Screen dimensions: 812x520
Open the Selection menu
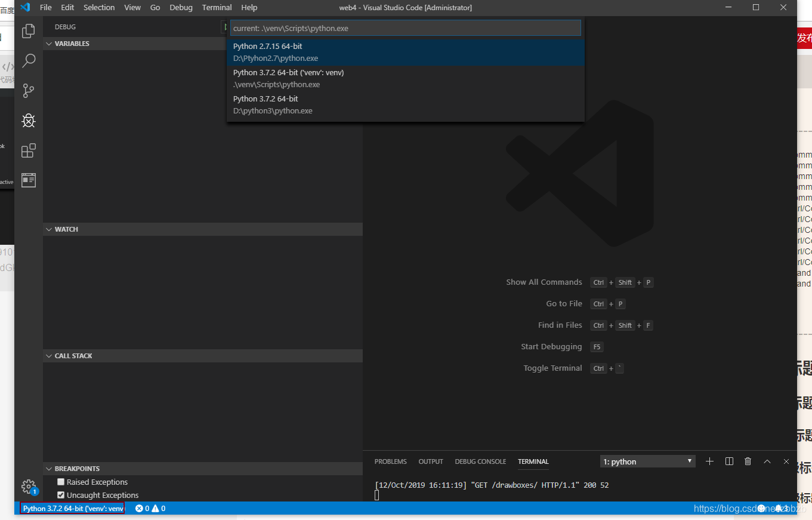99,7
